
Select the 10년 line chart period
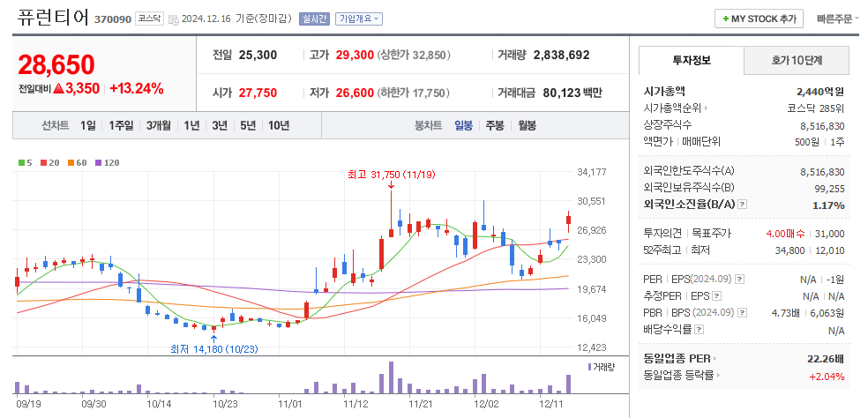pyautogui.click(x=279, y=126)
